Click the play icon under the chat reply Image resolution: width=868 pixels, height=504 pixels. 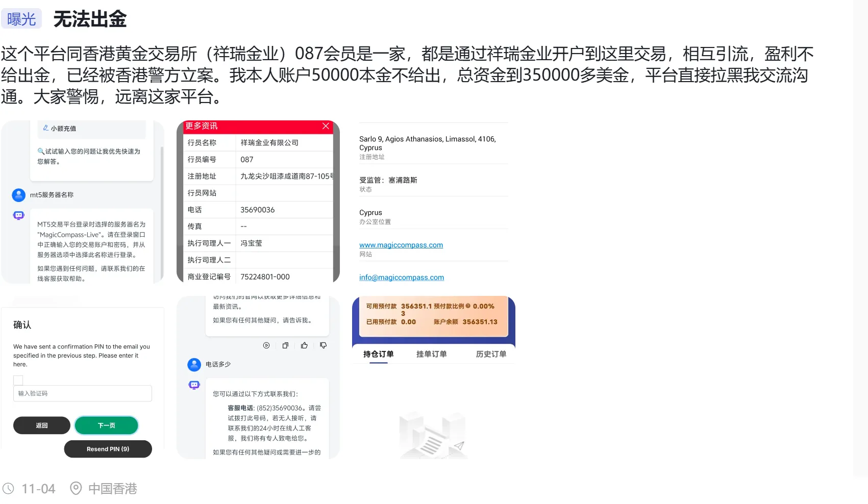coord(266,345)
